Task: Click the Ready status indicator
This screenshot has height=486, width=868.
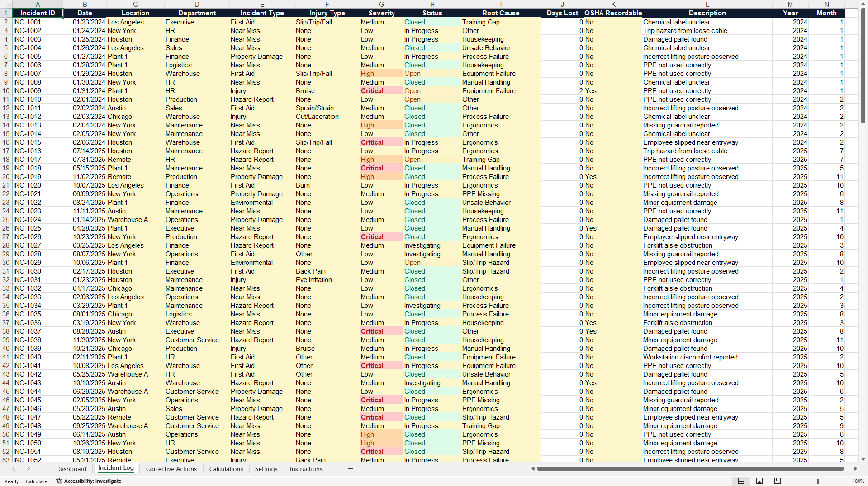Action: [x=11, y=481]
